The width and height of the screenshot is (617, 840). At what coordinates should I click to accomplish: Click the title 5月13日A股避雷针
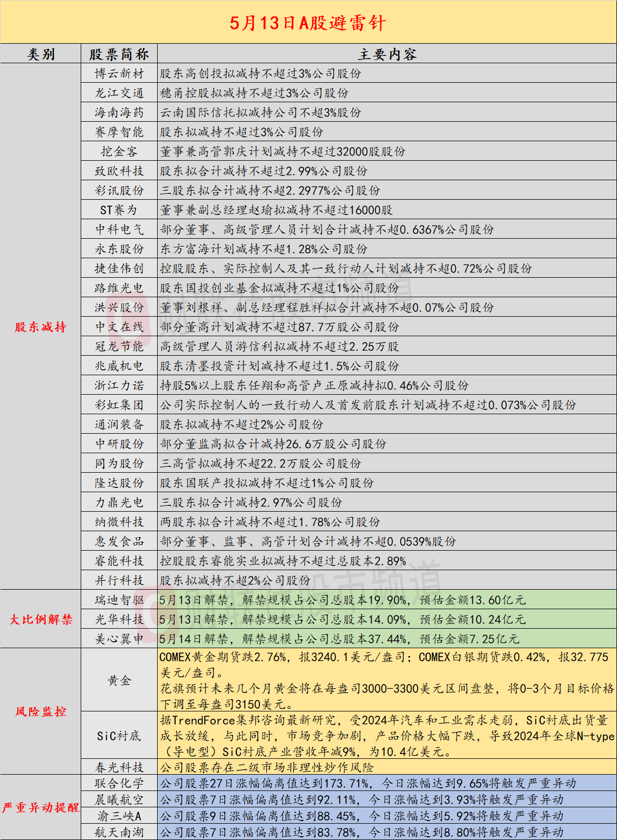(x=308, y=23)
